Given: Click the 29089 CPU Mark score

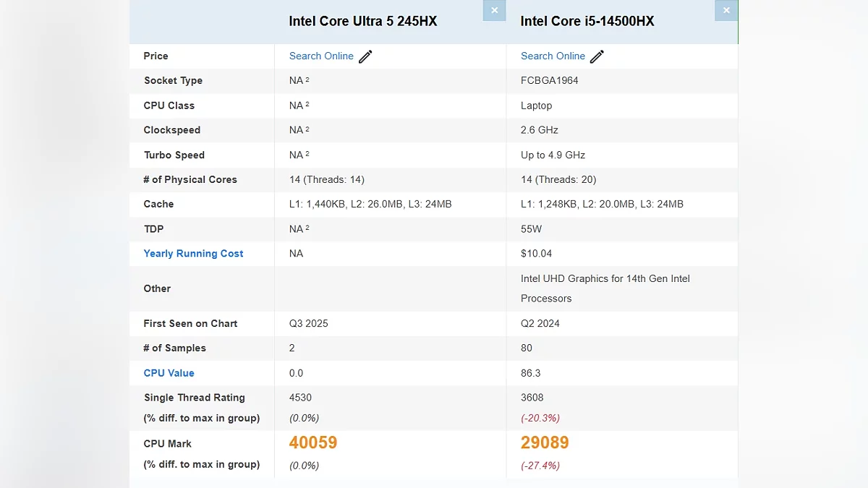Looking at the screenshot, I should tap(545, 442).
